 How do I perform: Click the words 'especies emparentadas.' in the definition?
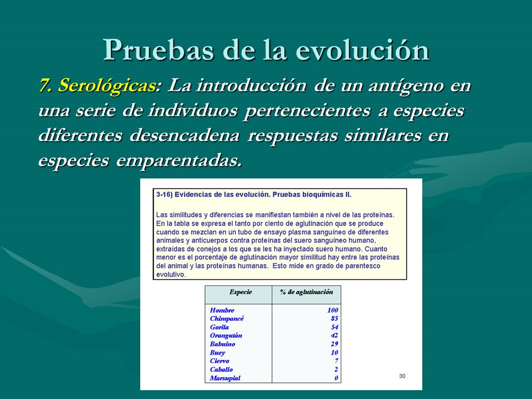140,160
